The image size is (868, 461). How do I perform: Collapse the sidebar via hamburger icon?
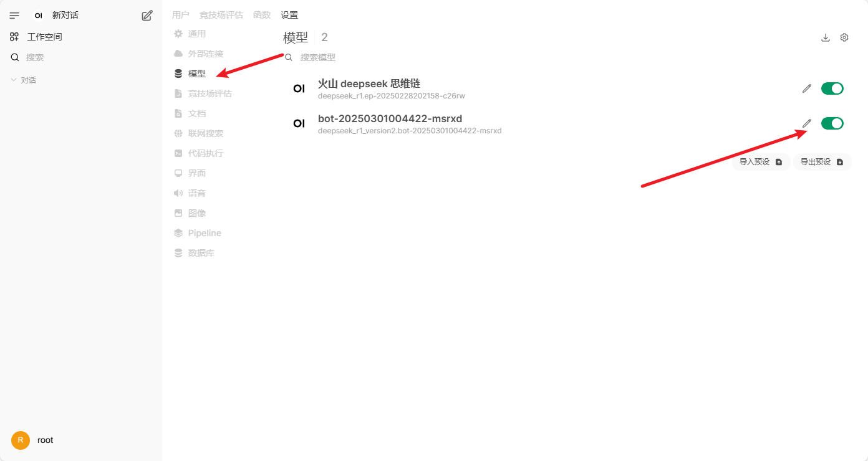click(14, 16)
